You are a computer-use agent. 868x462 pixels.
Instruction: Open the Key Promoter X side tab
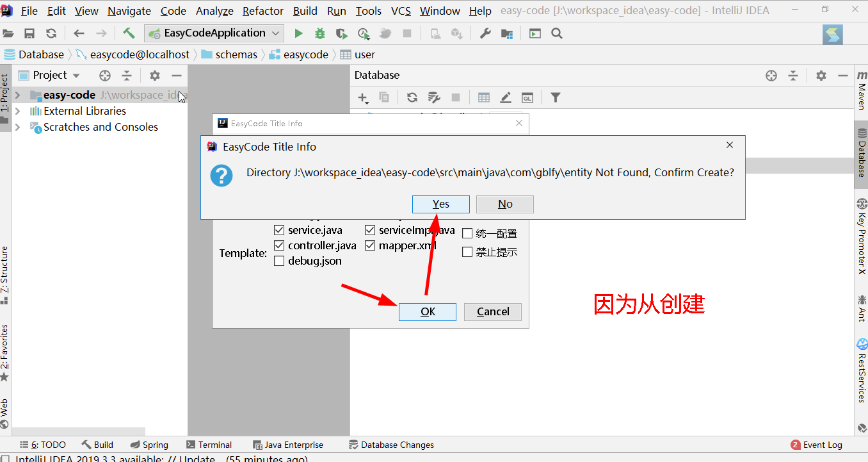coord(862,235)
